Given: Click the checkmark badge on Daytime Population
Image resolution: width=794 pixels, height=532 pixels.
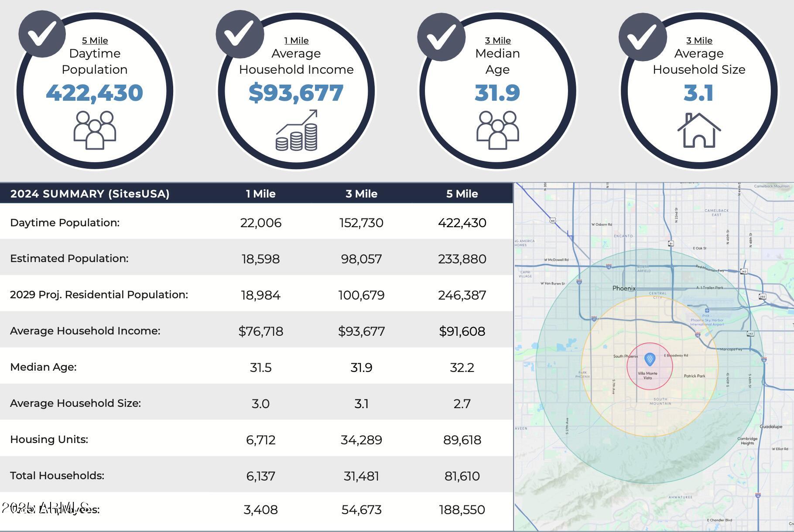Looking at the screenshot, I should pyautogui.click(x=42, y=34).
